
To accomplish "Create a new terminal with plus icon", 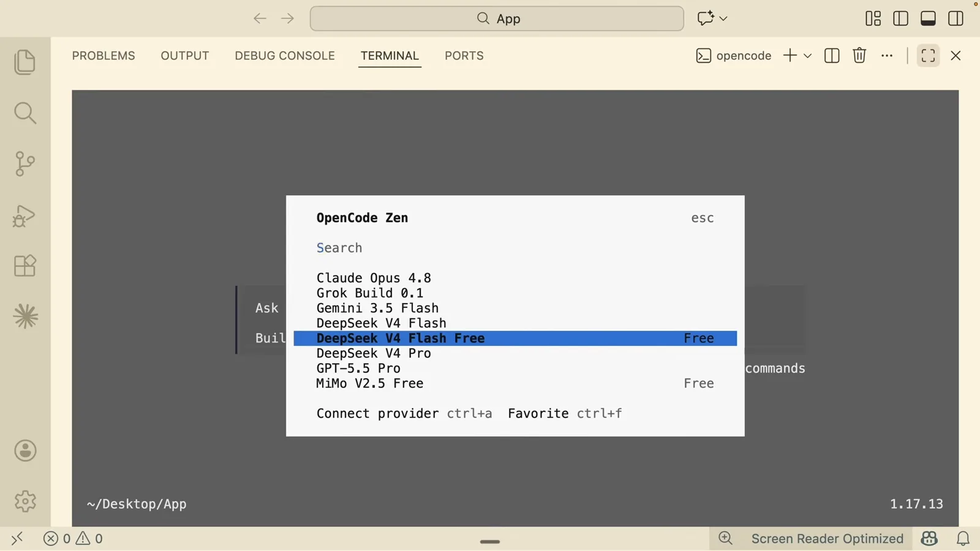I will tap(790, 56).
